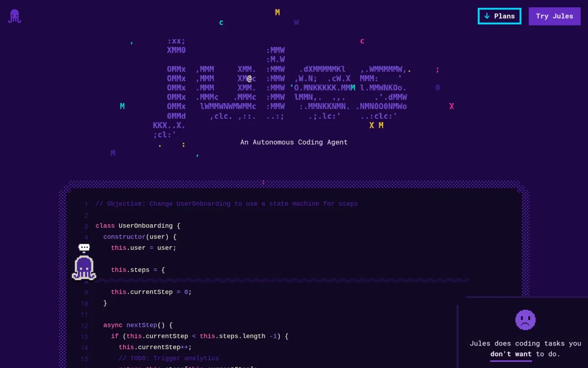Click the 'constructor(user) {' code line
This screenshot has height=368, width=588.
pos(140,237)
